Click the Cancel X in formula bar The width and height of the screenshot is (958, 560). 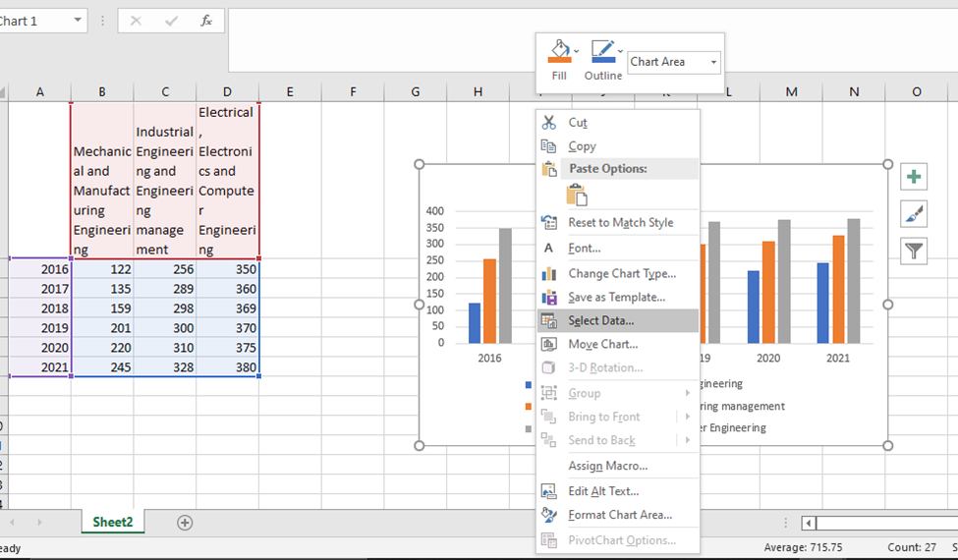click(136, 21)
